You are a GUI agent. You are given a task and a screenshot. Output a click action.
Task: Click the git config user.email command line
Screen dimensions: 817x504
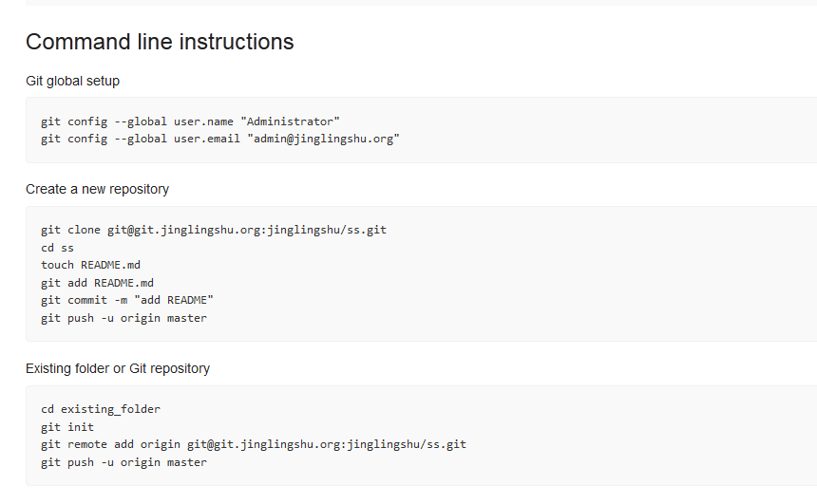point(219,139)
